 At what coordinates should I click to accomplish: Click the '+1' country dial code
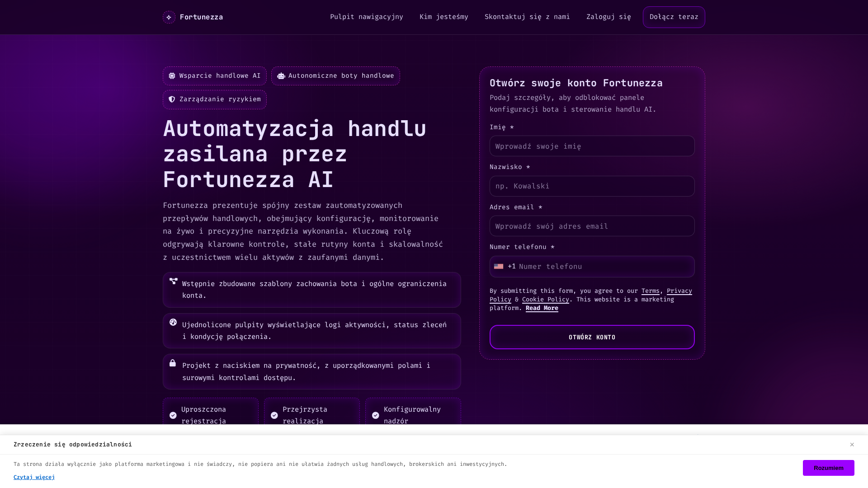point(512,267)
